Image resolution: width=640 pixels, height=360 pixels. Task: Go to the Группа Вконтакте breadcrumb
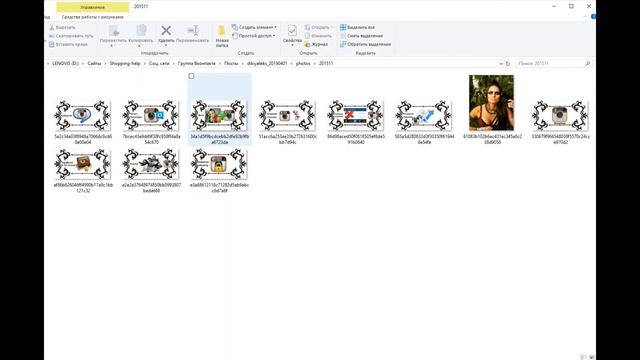click(197, 64)
